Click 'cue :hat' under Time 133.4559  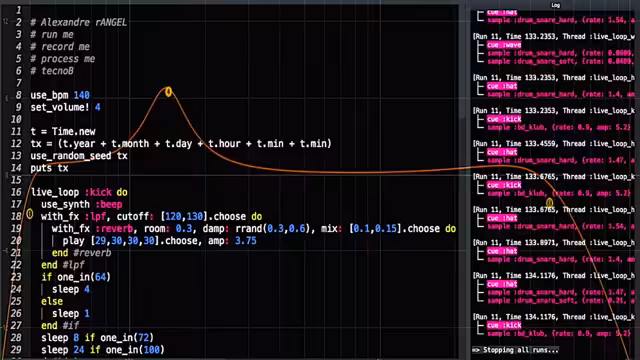[502, 152]
